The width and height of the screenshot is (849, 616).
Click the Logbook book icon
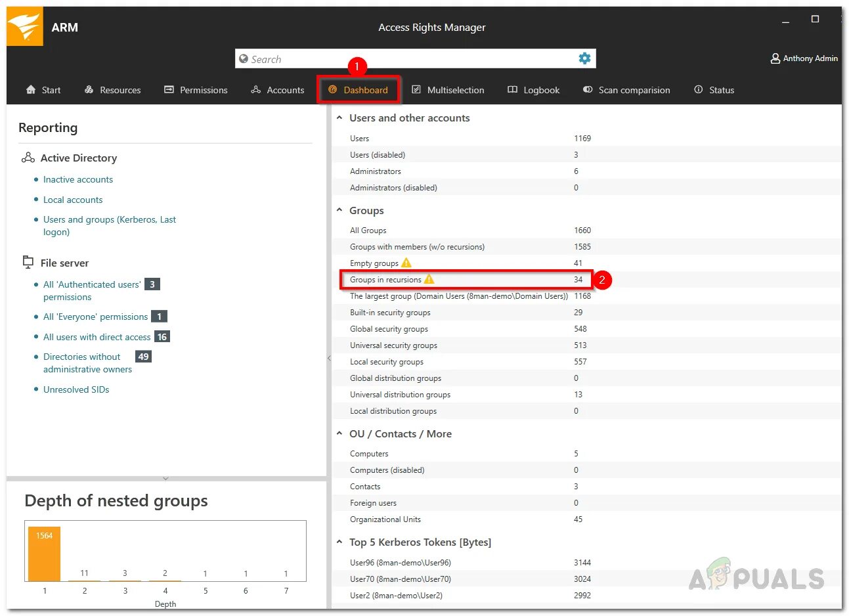[x=512, y=89]
